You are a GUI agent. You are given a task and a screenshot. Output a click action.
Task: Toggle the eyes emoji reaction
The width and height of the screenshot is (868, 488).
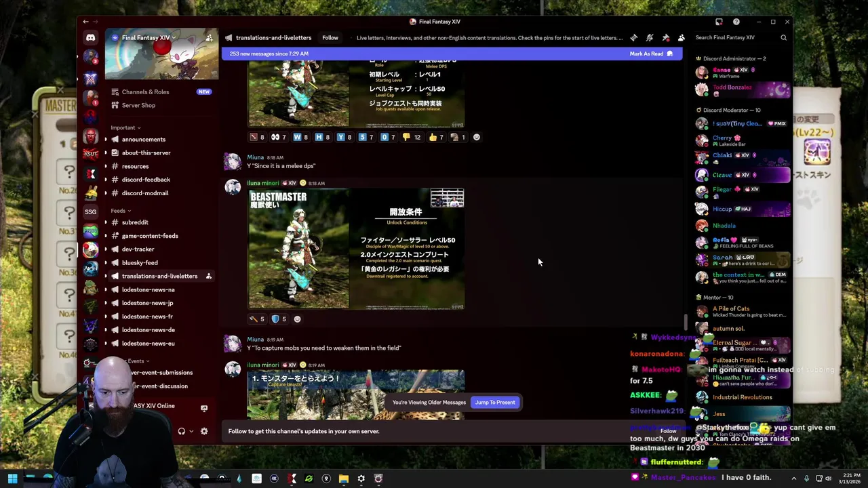pyautogui.click(x=280, y=138)
